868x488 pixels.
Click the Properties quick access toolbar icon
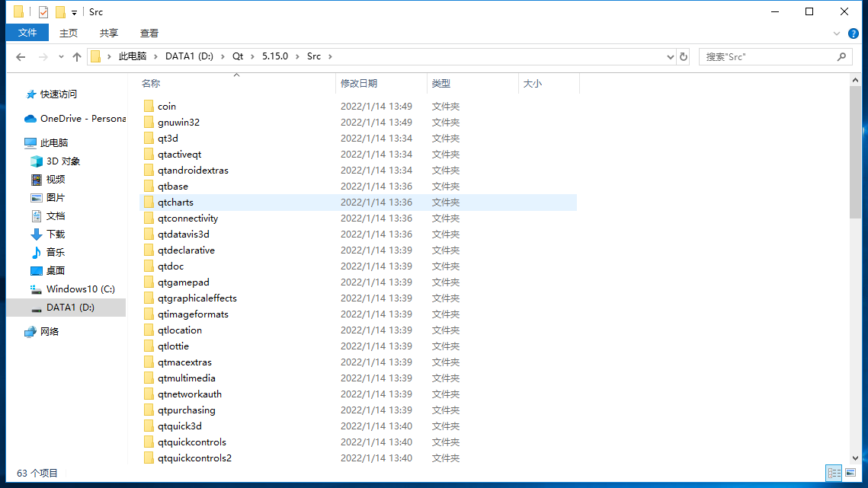43,11
